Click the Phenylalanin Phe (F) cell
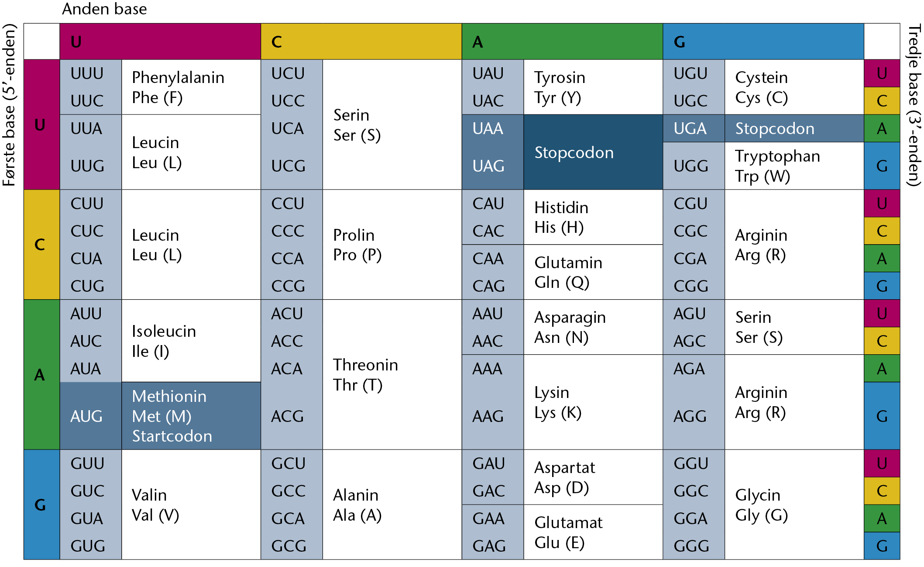This screenshot has width=924, height=567. [x=191, y=87]
